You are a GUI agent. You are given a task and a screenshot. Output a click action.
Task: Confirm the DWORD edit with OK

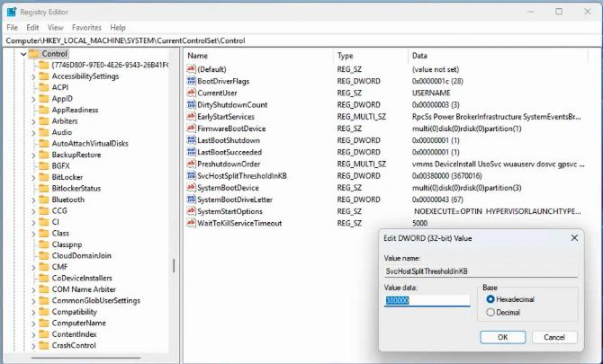click(x=502, y=337)
